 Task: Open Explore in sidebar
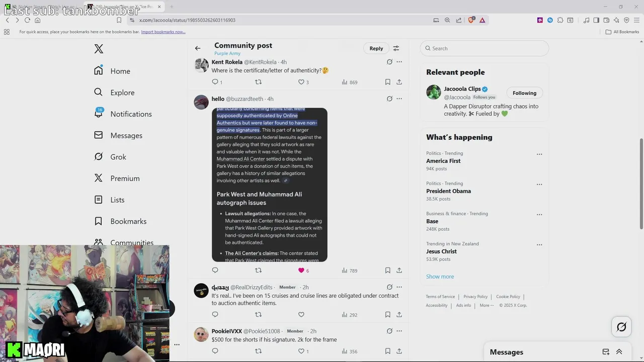click(114, 93)
